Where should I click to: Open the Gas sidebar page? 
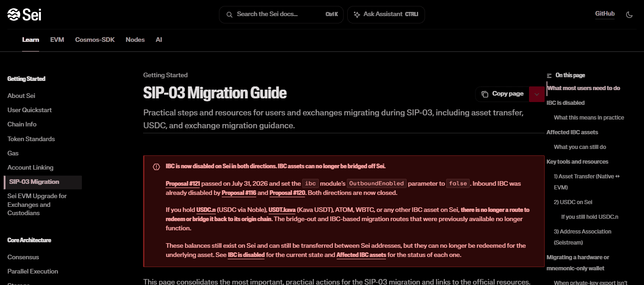[13, 154]
